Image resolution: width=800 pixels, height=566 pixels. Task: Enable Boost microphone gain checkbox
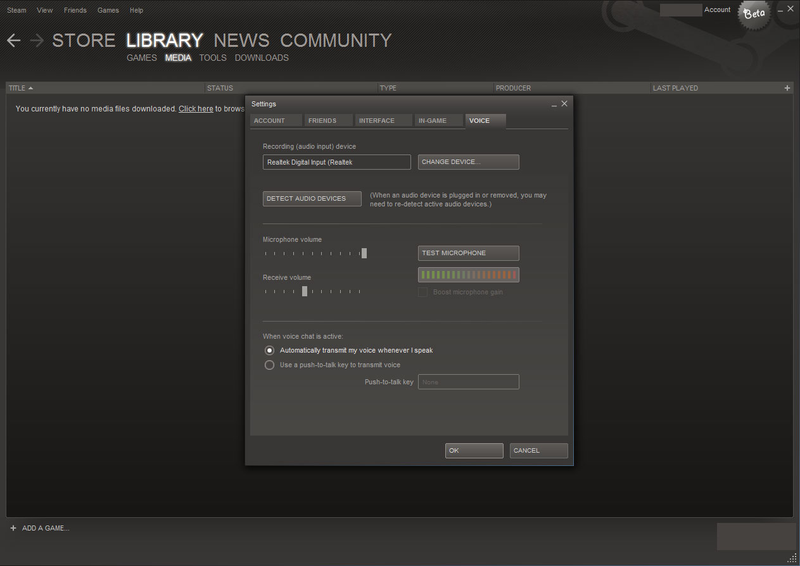point(422,292)
